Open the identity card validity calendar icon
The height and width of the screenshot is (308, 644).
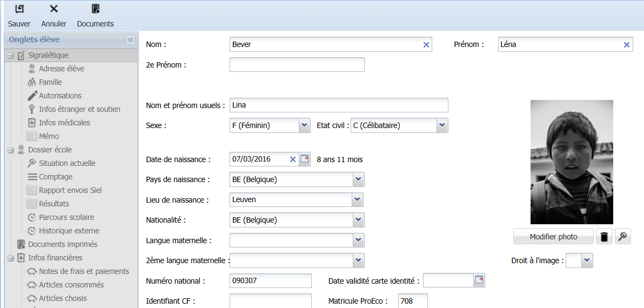pos(479,280)
